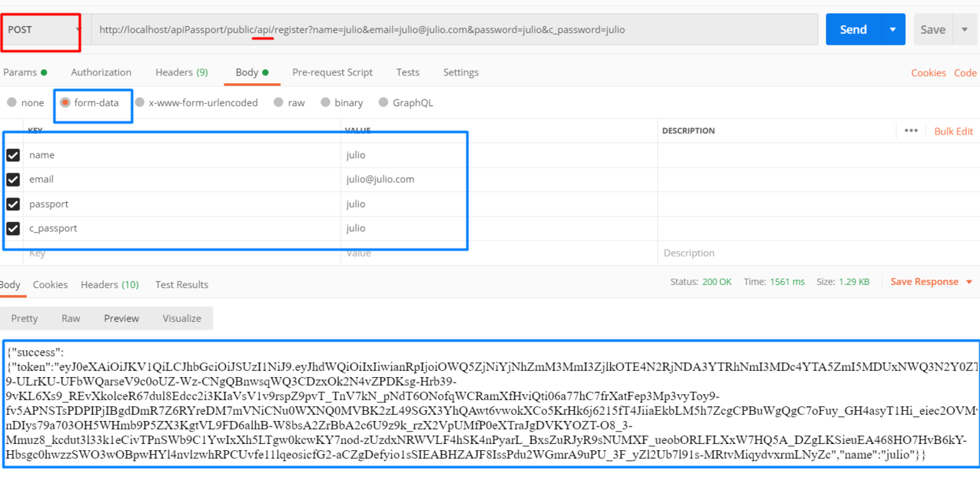Open Bulk Edit for parameters
Image resolution: width=980 pixels, height=477 pixels.
pyautogui.click(x=952, y=131)
